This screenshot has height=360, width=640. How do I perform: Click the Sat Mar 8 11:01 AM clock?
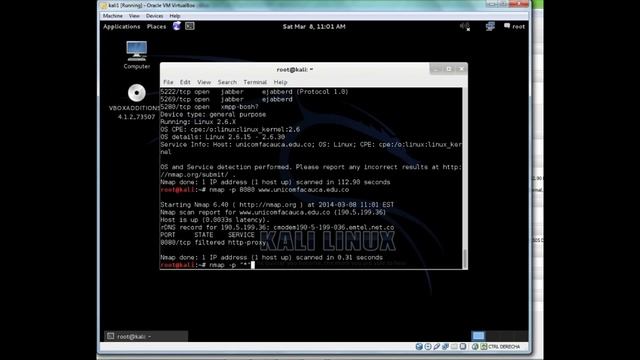[314, 27]
